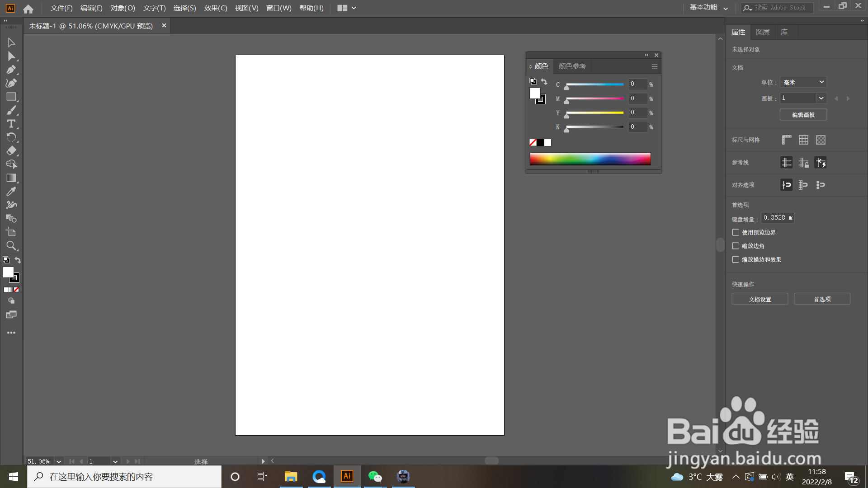Image resolution: width=868 pixels, height=488 pixels.
Task: Select the Eraser tool
Action: tap(11, 151)
